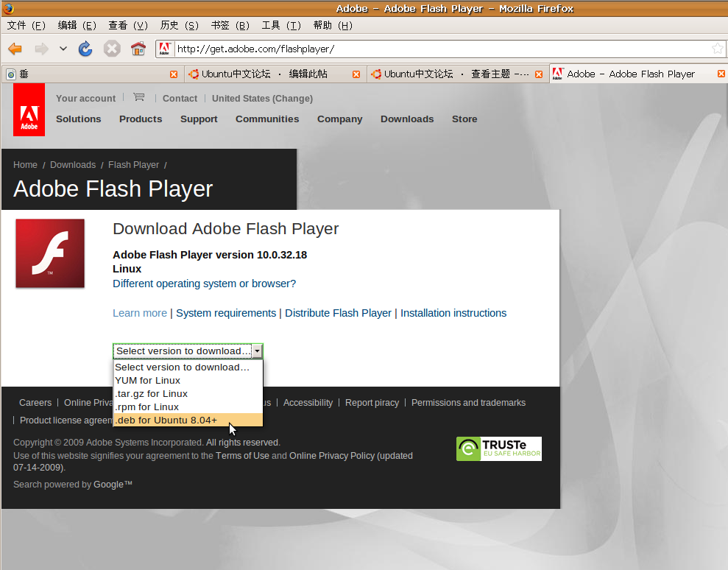The height and width of the screenshot is (570, 728).
Task: Bookmark this page with the star icon
Action: point(717,49)
